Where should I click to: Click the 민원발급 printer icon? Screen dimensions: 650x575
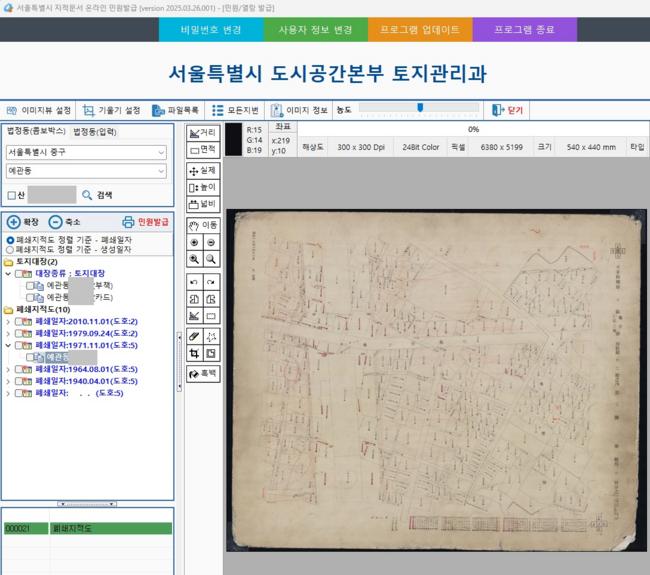127,222
